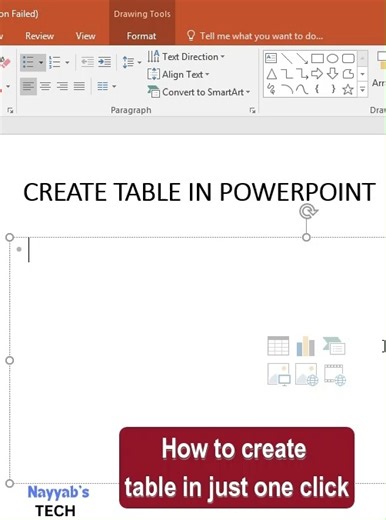Select the Isosceles Triangle shape
This screenshot has width=386, height=520.
pos(272,74)
